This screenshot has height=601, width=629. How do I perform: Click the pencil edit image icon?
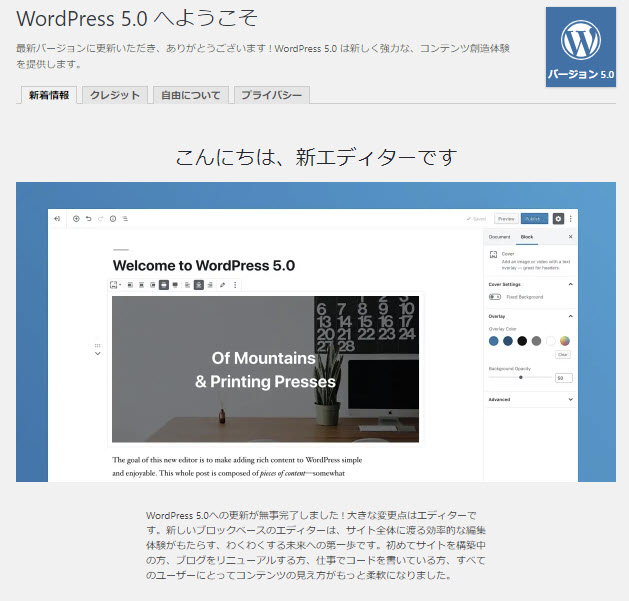[x=223, y=285]
